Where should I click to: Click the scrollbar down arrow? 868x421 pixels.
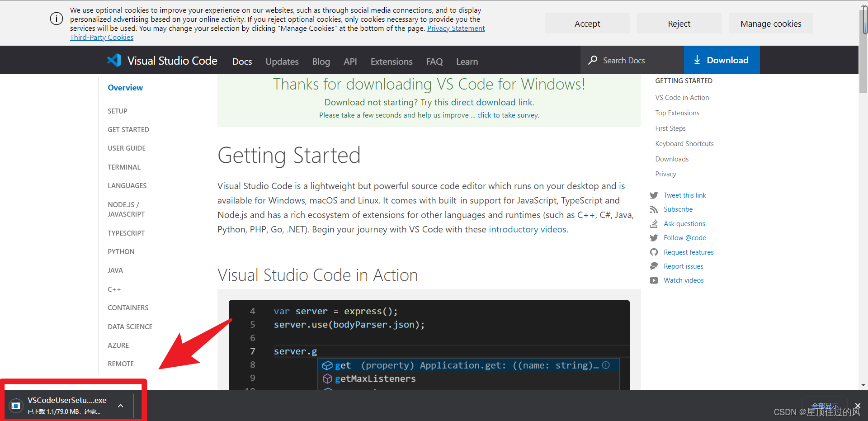[863, 385]
